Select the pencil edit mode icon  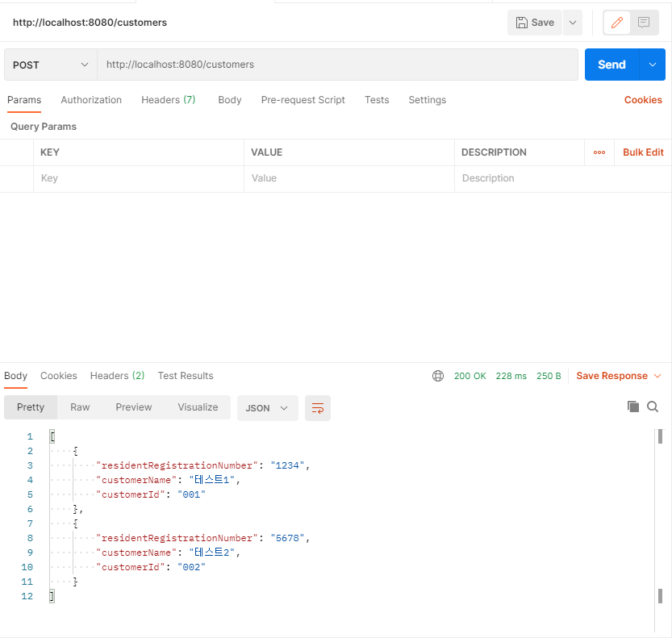(x=616, y=23)
